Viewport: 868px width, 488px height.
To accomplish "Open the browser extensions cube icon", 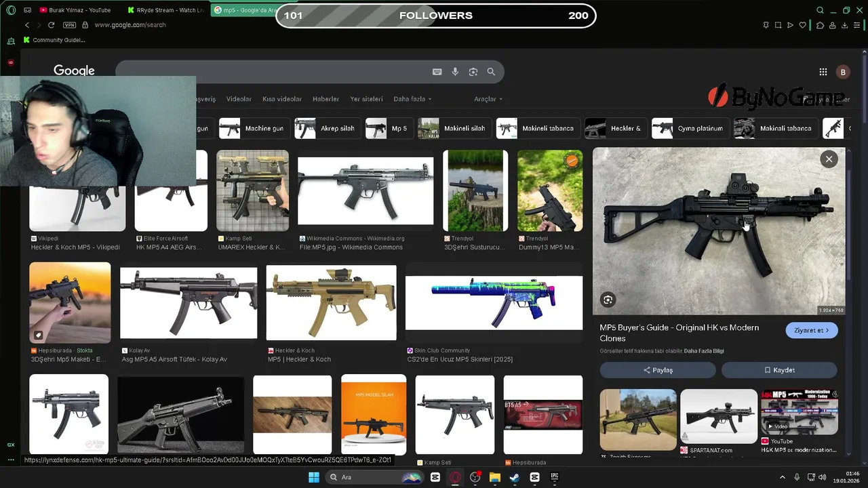I will pyautogui.click(x=820, y=25).
